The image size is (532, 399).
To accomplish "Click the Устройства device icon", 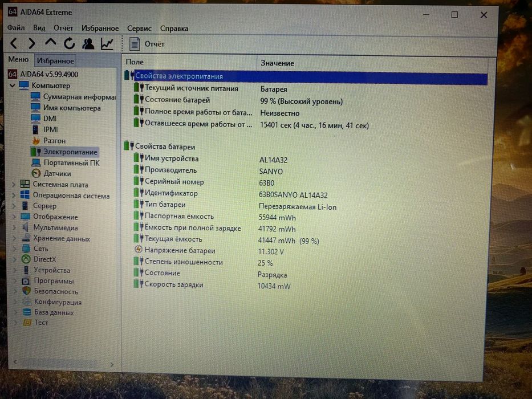I will 26,270.
